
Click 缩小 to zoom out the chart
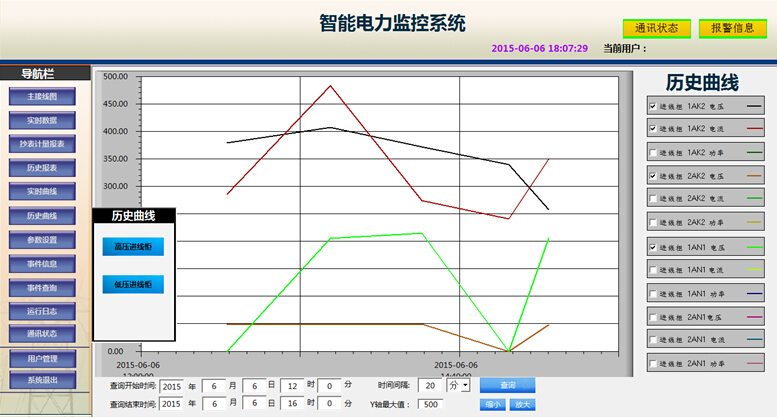492,405
